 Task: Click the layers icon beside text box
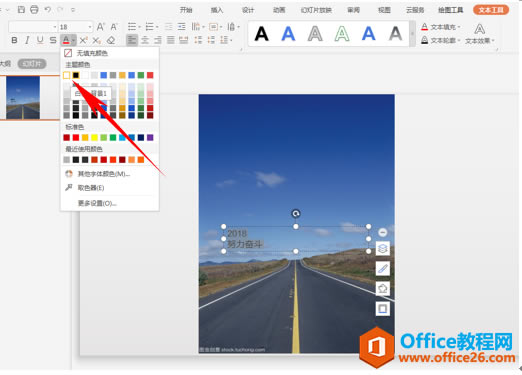tap(383, 248)
